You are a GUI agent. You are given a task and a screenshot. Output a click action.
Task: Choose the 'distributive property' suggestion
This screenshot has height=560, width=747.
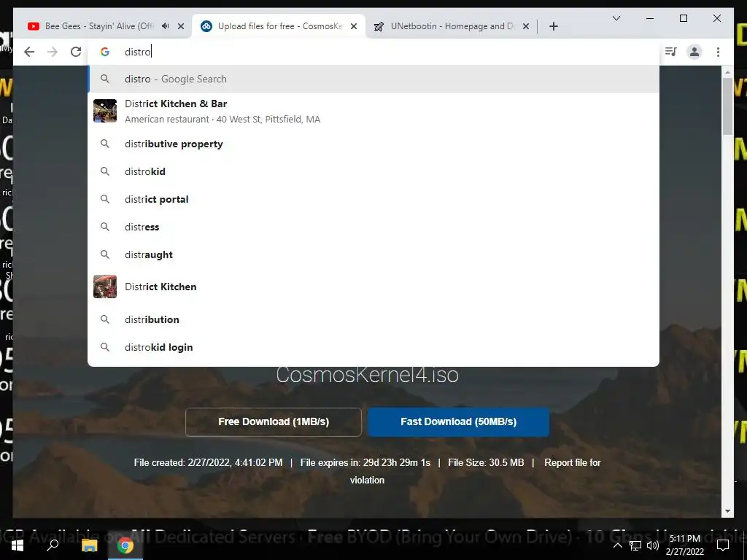pos(373,144)
